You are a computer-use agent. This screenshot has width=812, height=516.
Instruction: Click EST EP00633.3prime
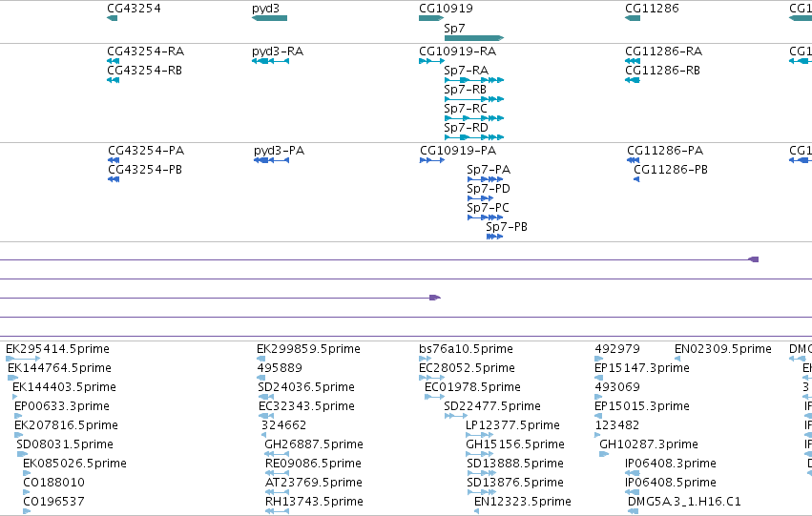coord(18,416)
